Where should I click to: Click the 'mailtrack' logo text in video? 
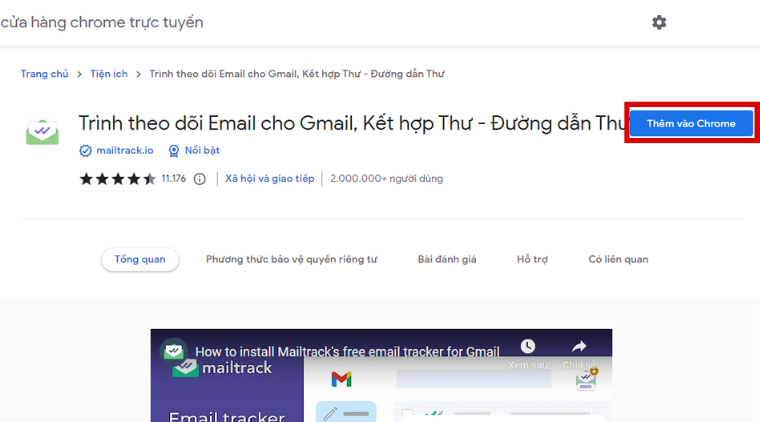pos(237,368)
